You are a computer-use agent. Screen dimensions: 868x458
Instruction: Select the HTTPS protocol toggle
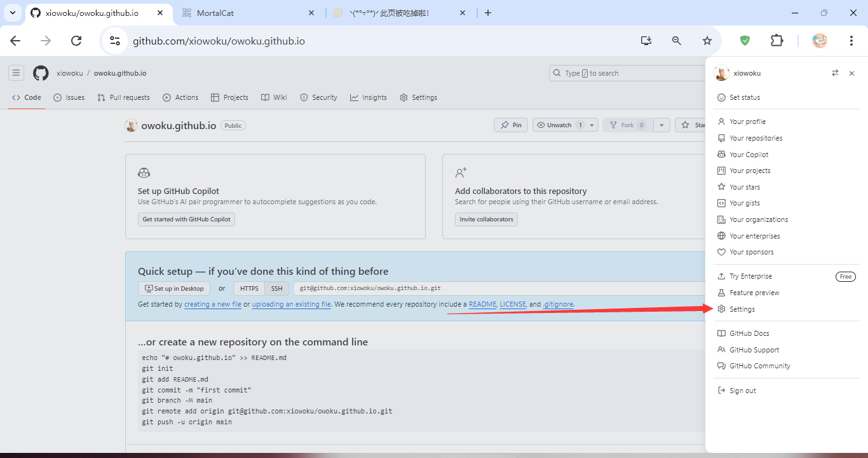(x=249, y=288)
